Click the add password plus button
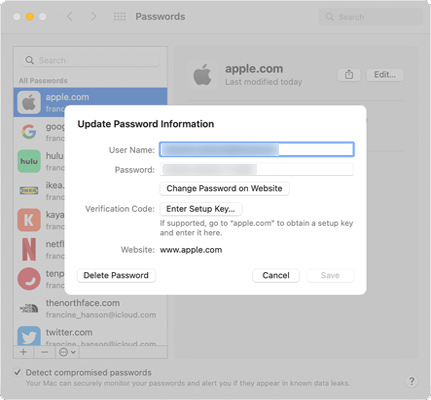This screenshot has height=400, width=431. click(x=23, y=352)
